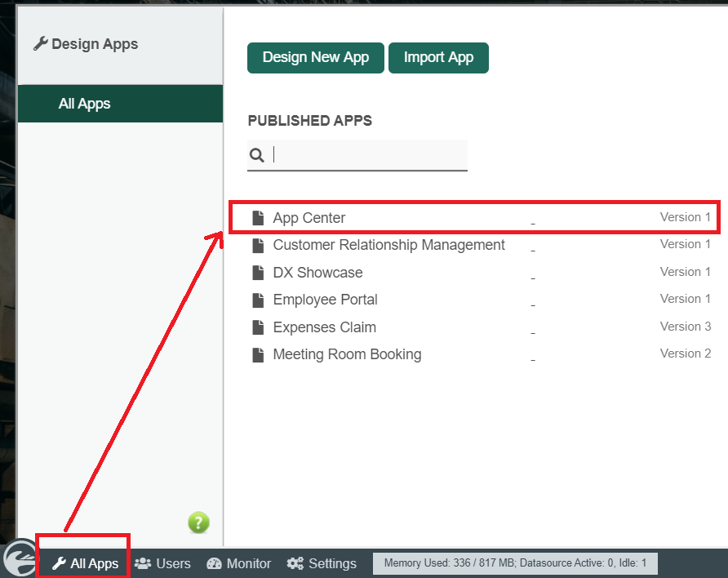Viewport: 728px width, 578px height.
Task: Open Settings from the admin bar
Action: (x=322, y=563)
